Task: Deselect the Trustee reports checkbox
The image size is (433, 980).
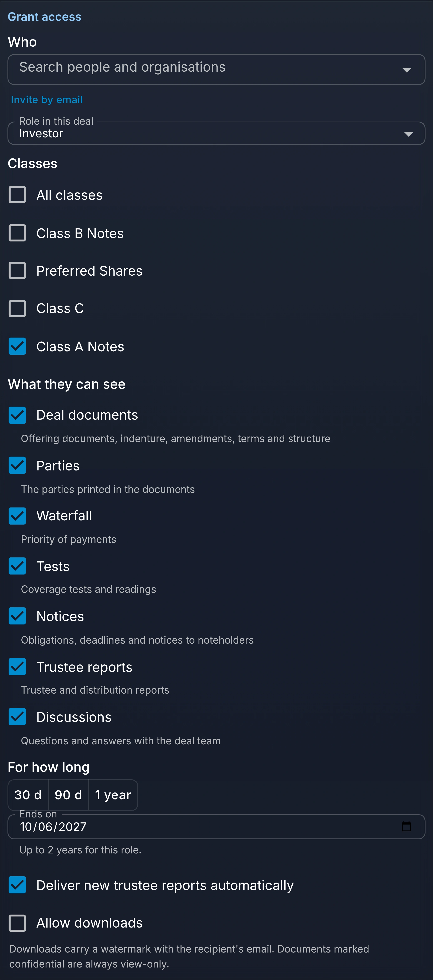Action: [17, 667]
